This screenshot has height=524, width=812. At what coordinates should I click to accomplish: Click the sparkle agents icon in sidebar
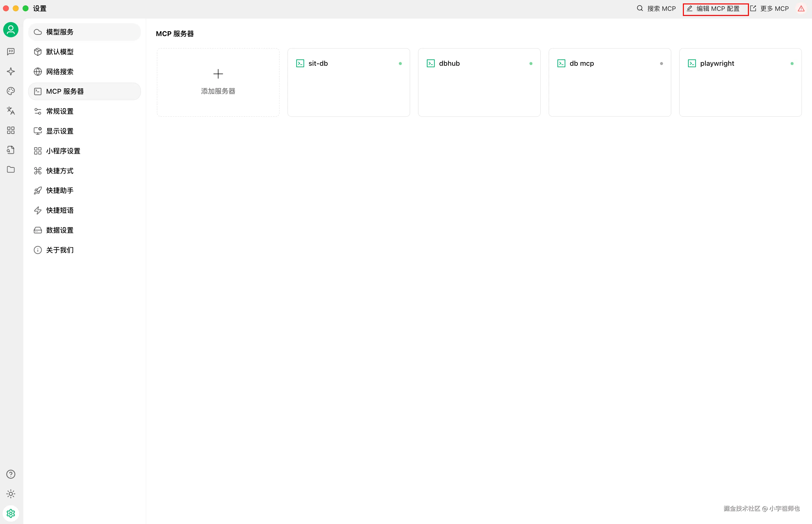click(x=11, y=71)
